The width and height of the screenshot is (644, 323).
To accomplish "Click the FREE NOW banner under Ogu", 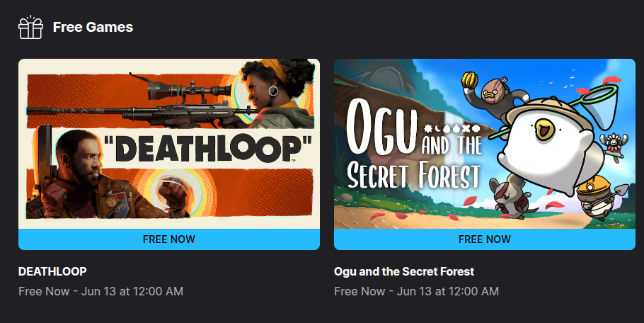I will click(x=485, y=239).
